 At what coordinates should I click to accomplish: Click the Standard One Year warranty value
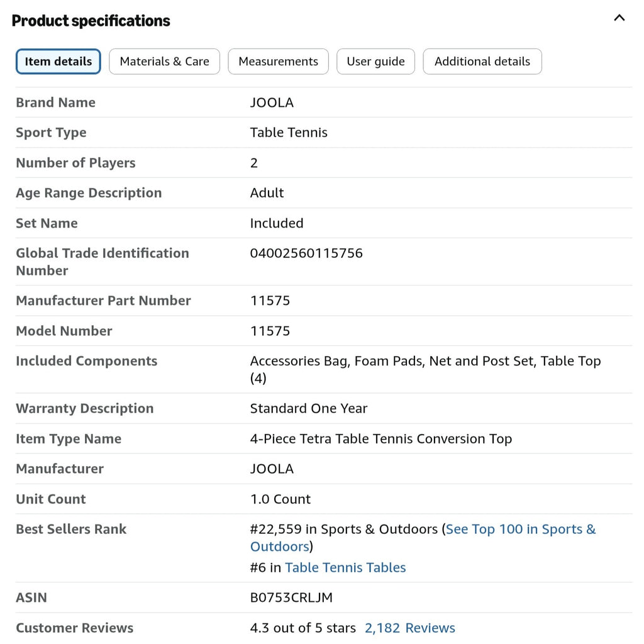[308, 408]
